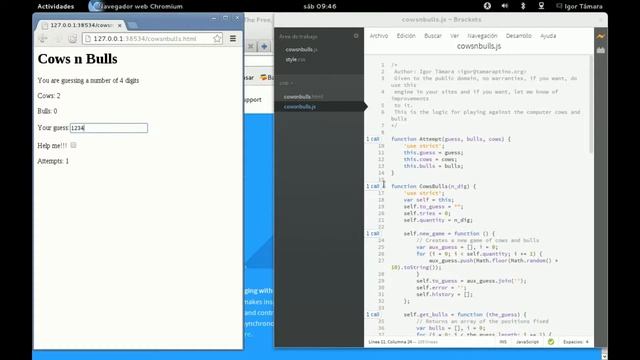Toggle the INS insert mode indicator
Screen dimensions: 640x360
503,342
